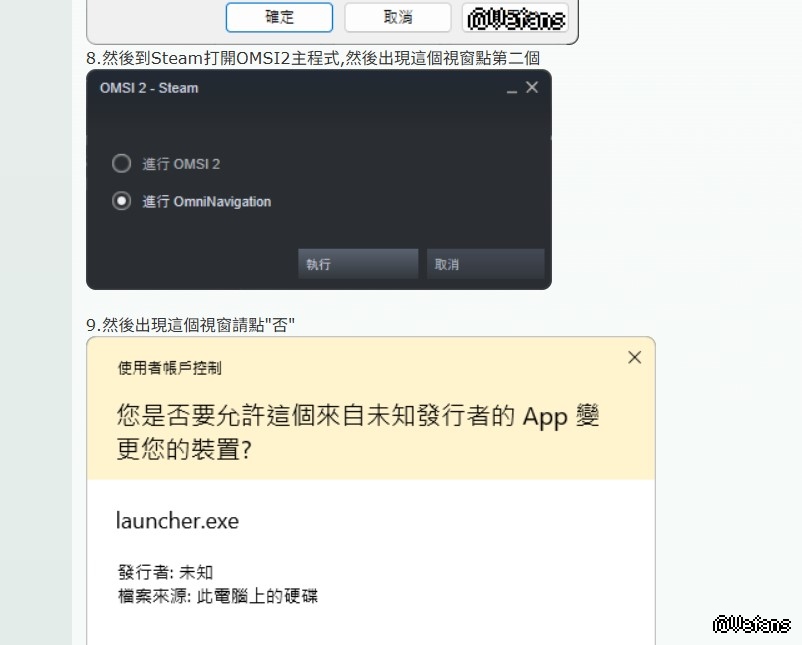Click the UAC question about 未知發行者
This screenshot has height=645, width=802.
pos(358,432)
